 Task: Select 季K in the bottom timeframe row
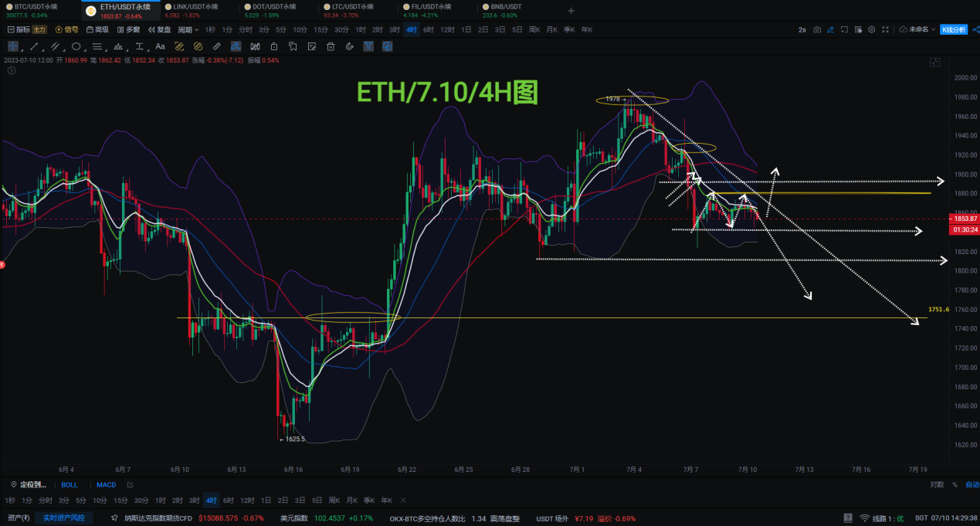point(369,501)
